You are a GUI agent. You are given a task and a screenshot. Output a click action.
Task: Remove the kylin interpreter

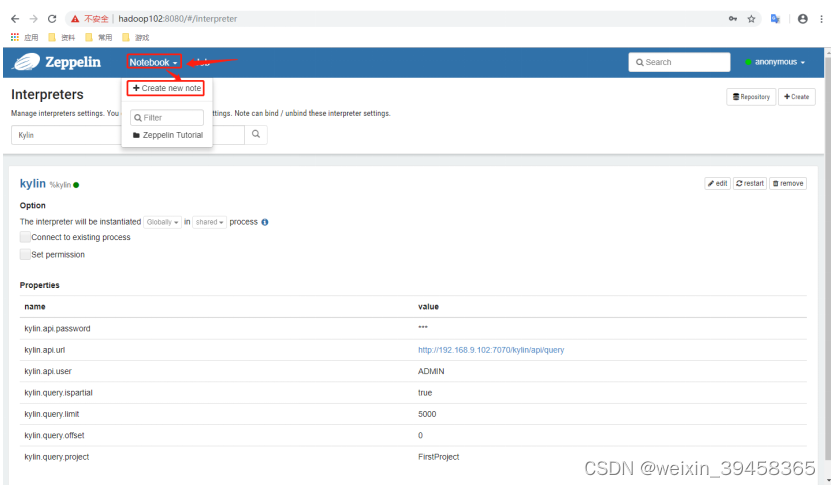788,183
